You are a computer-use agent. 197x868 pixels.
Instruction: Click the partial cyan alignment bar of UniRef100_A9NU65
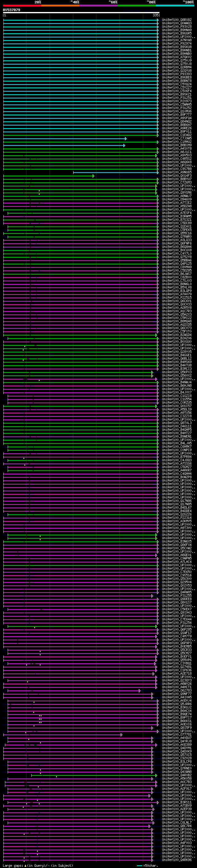coord(116,172)
